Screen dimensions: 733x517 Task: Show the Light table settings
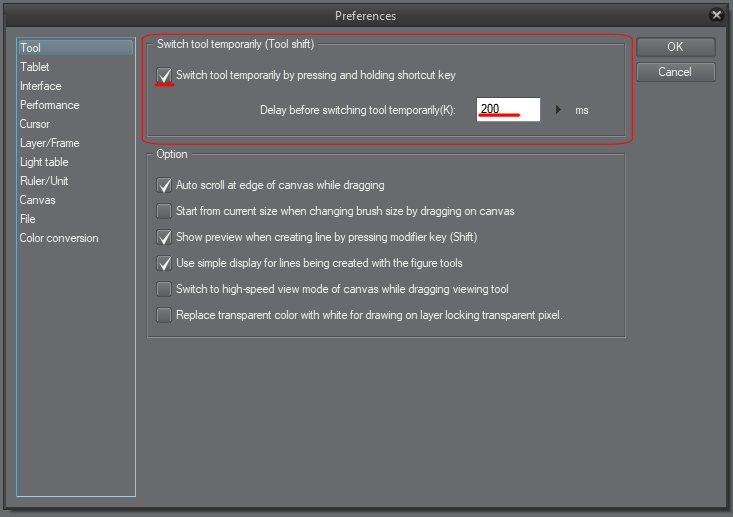coord(44,162)
